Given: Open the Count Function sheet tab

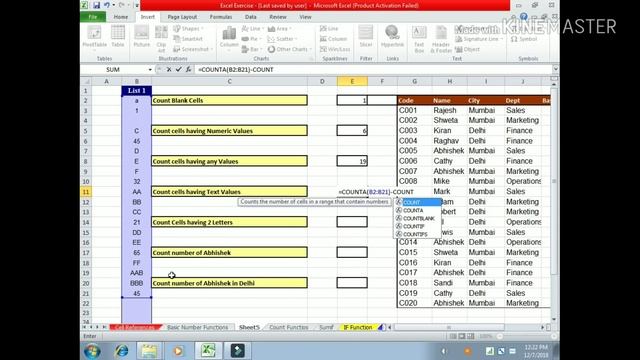Looking at the screenshot, I should (289, 327).
